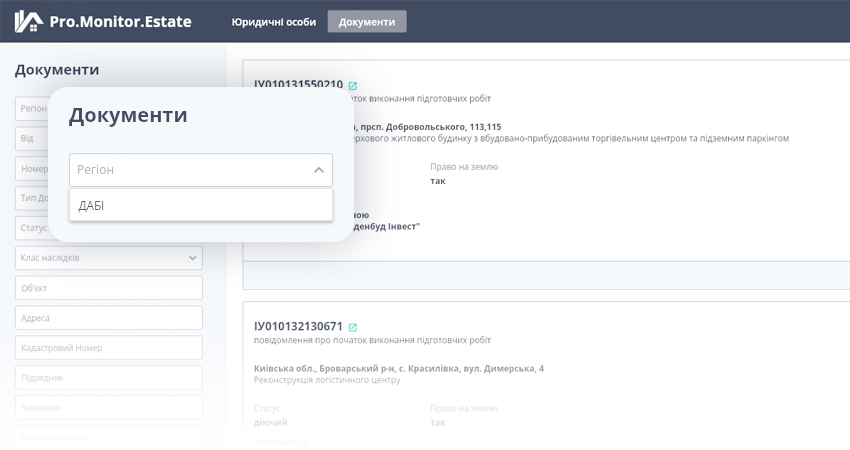The image size is (850, 450).
Task: Select ДАБІ from the region list
Action: click(x=200, y=206)
